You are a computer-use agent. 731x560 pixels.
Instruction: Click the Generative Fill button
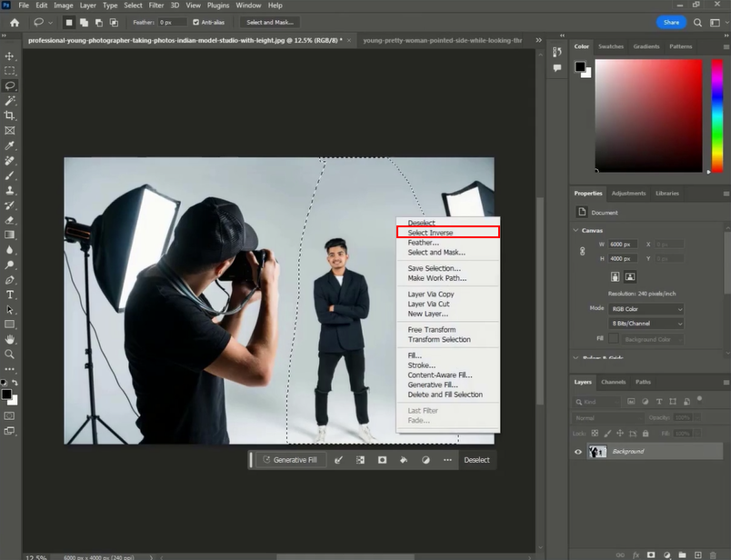pos(290,460)
